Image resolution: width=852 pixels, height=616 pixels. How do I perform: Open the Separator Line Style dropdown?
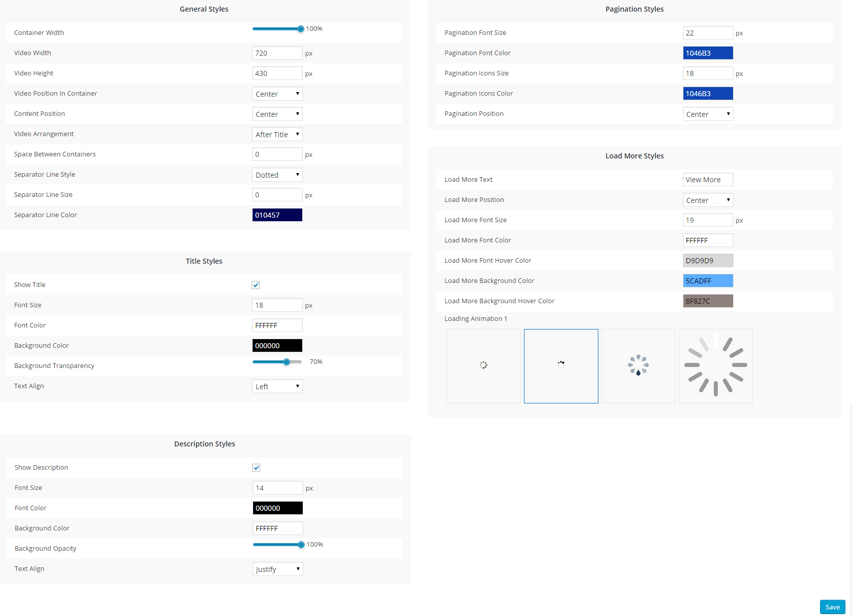pyautogui.click(x=277, y=175)
